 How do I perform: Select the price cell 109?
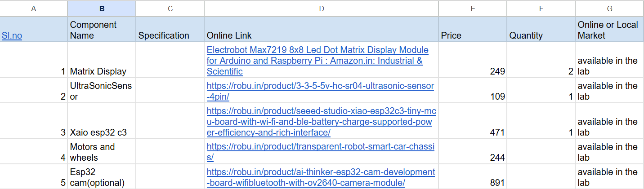tap(473, 91)
